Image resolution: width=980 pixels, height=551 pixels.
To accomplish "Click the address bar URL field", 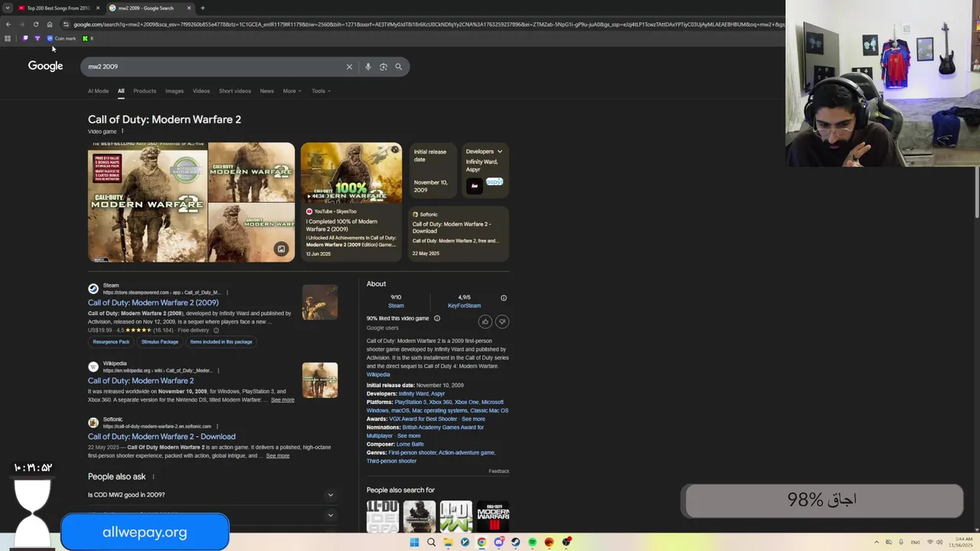I will 429,24.
